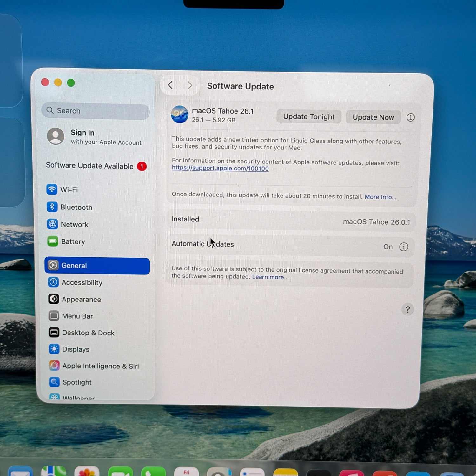Open Apple Intelligence & Siri settings
The width and height of the screenshot is (476, 476).
point(100,366)
